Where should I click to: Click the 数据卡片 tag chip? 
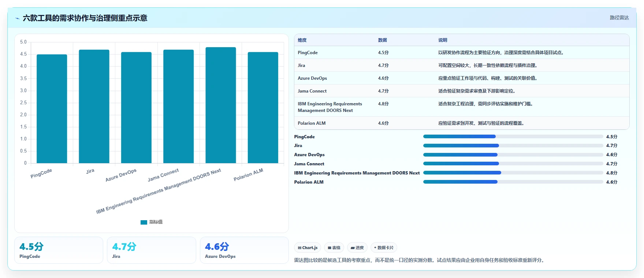pyautogui.click(x=384, y=248)
